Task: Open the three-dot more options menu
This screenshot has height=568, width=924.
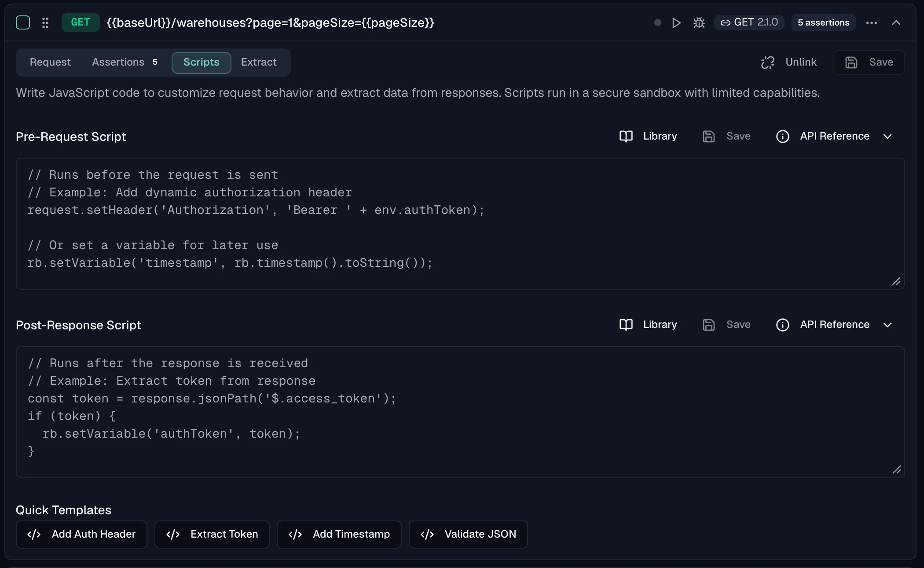Action: pos(872,22)
